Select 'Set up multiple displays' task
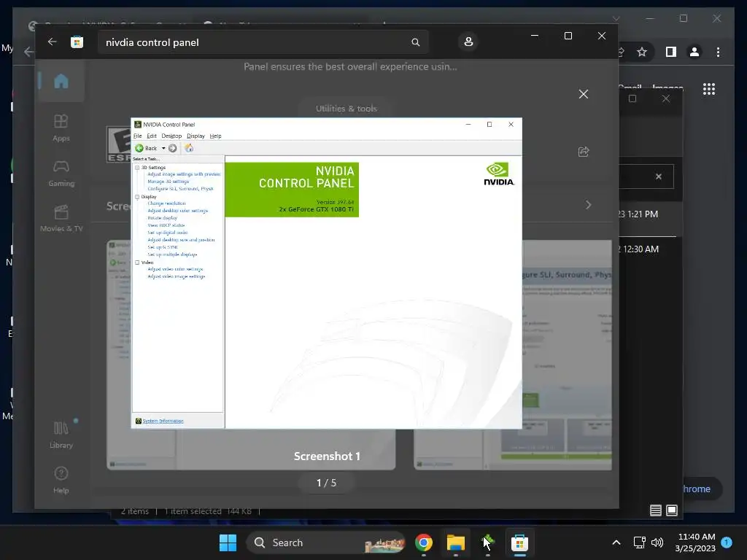 (x=172, y=254)
